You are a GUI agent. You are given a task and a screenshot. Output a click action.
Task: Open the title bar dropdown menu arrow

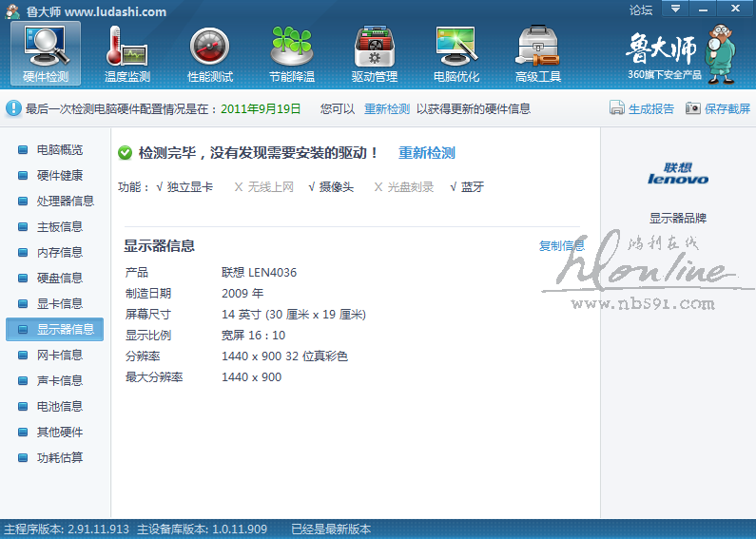pos(675,9)
